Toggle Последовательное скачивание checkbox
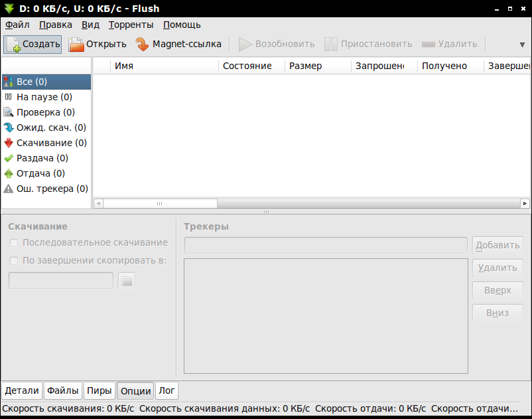This screenshot has height=419, width=532. coord(14,243)
